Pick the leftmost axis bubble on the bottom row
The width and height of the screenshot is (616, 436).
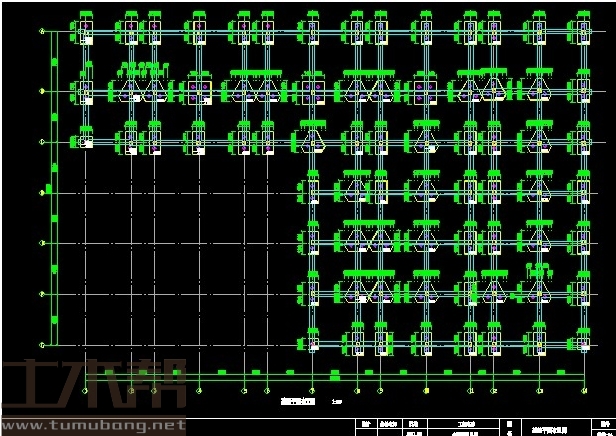pos(85,390)
